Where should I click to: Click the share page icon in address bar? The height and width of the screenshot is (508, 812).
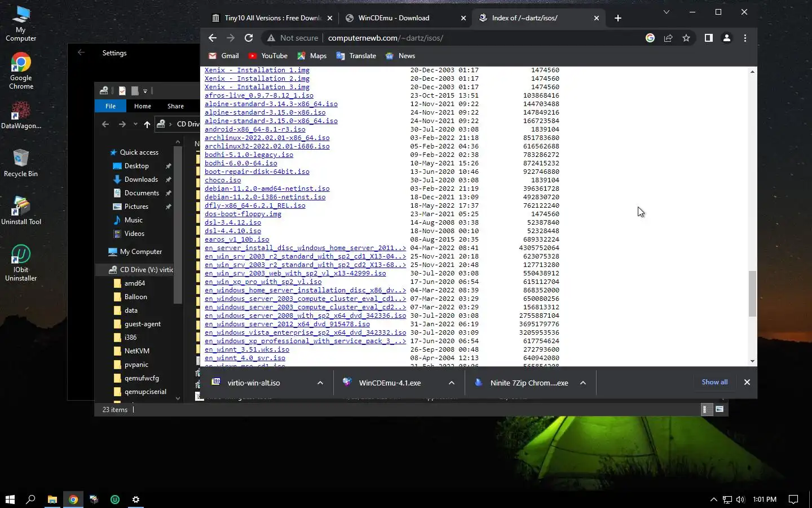coord(668,38)
